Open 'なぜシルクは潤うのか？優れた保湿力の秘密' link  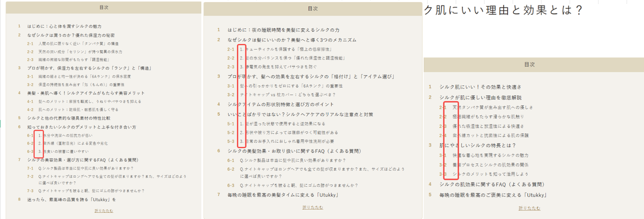point(71,35)
